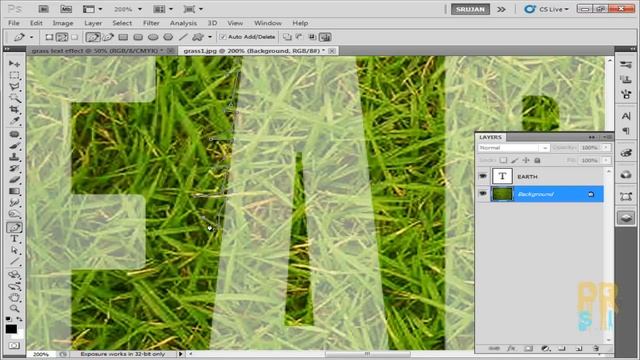Select the Rectangular Marquee tool
Image resolution: width=640 pixels, height=360 pixels.
click(14, 75)
